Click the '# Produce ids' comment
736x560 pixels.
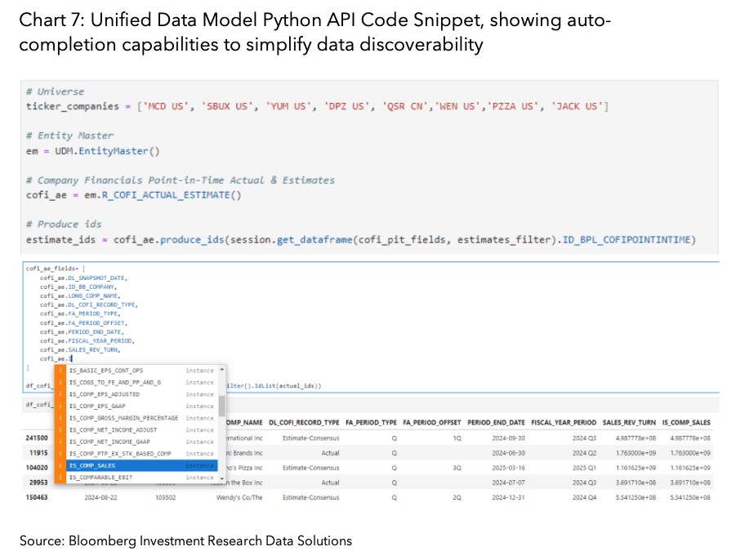[x=64, y=224]
